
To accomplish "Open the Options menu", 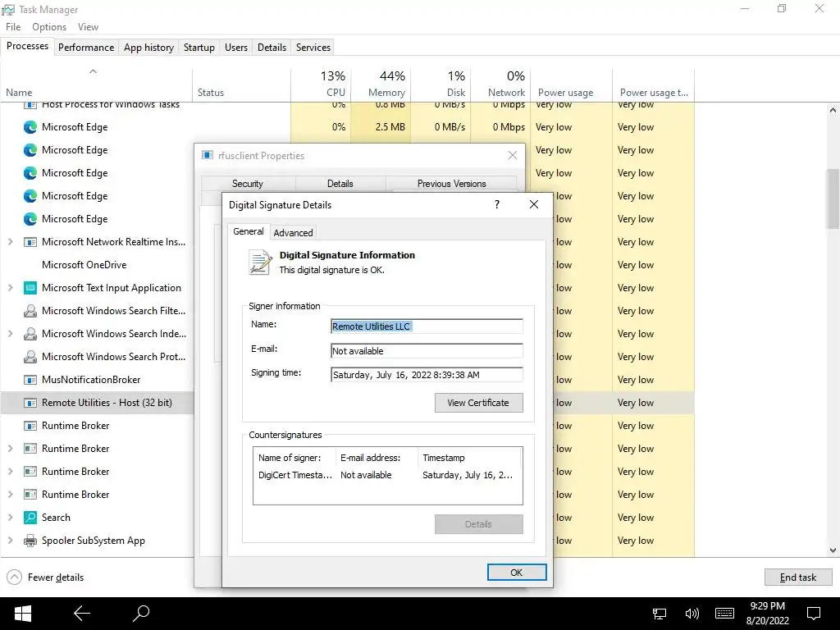I will tap(49, 27).
